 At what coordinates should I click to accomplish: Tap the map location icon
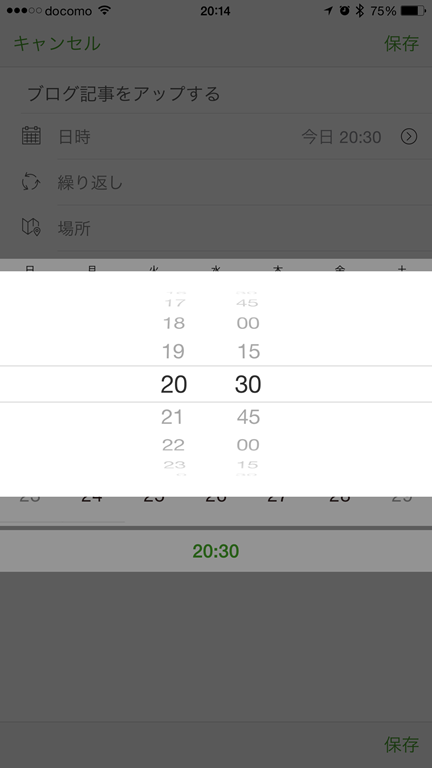click(31, 227)
